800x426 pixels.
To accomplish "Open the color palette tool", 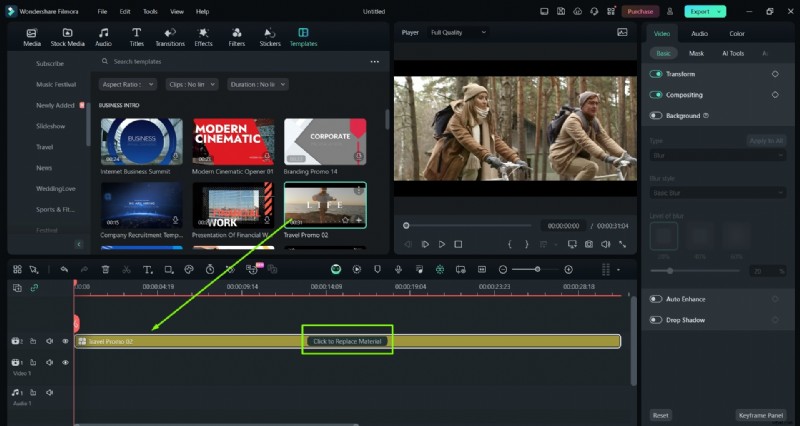I will click(x=189, y=269).
